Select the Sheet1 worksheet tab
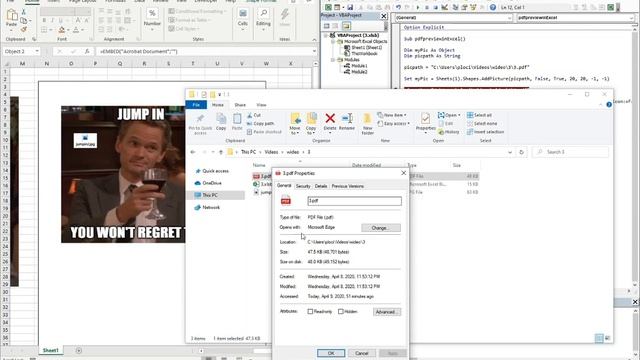 (51, 350)
